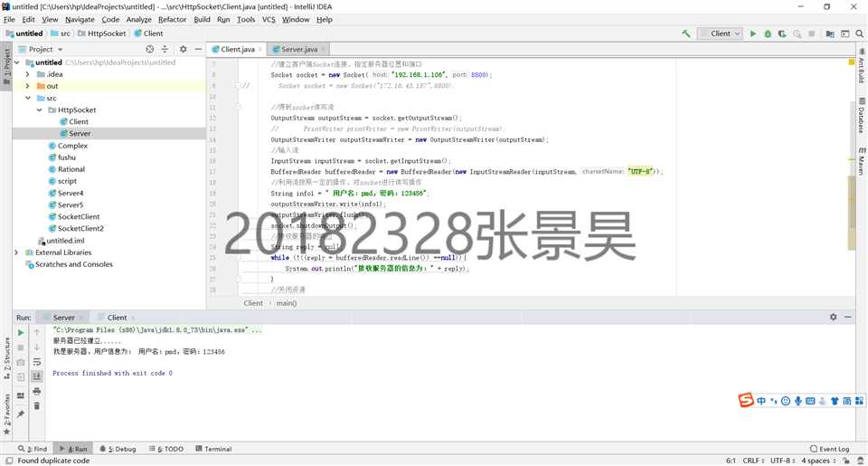Click the Search Everywhere magnifier icon

[x=859, y=33]
